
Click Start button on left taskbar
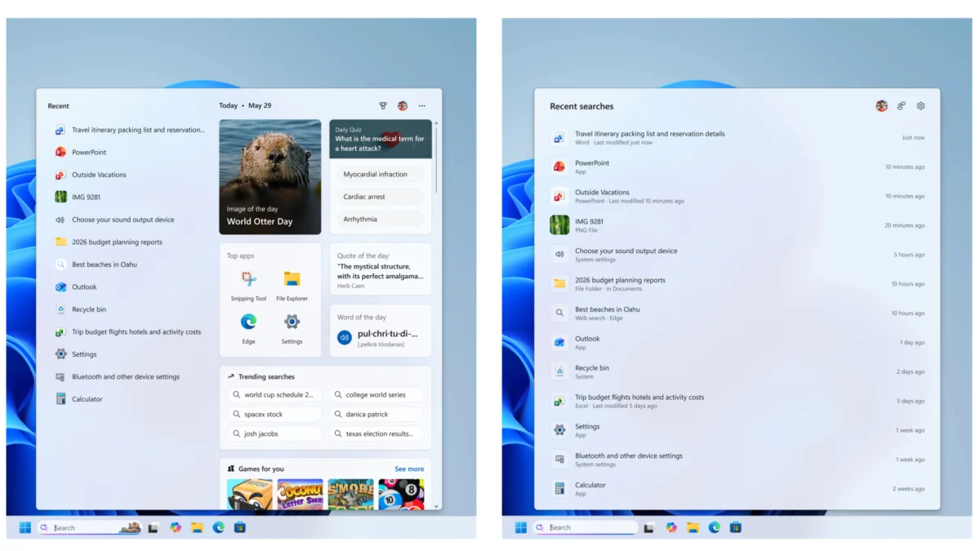tap(24, 527)
